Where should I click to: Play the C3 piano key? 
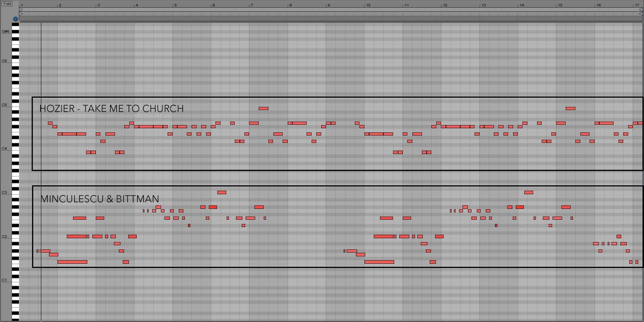15,192
